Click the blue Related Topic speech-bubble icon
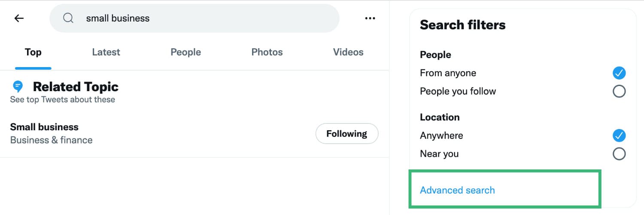Image resolution: width=644 pixels, height=215 pixels. click(x=18, y=86)
